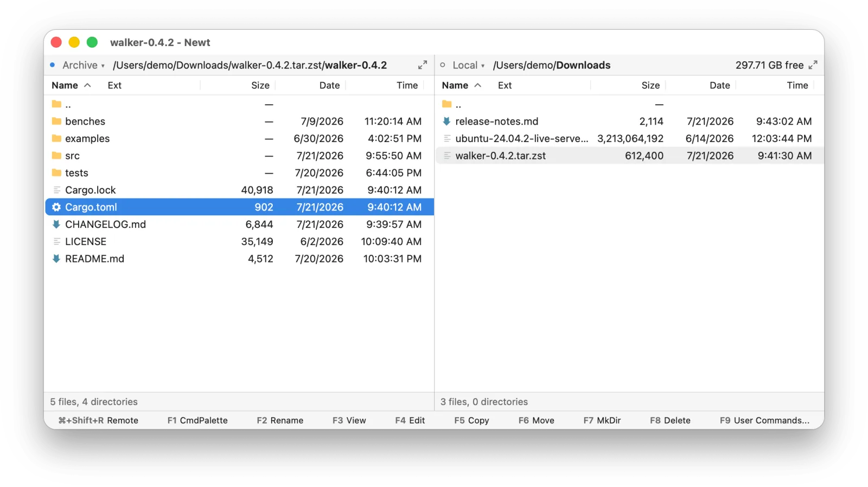Screen dimensions: 868x487
Task: Click F6 Move button
Action: [x=536, y=420]
